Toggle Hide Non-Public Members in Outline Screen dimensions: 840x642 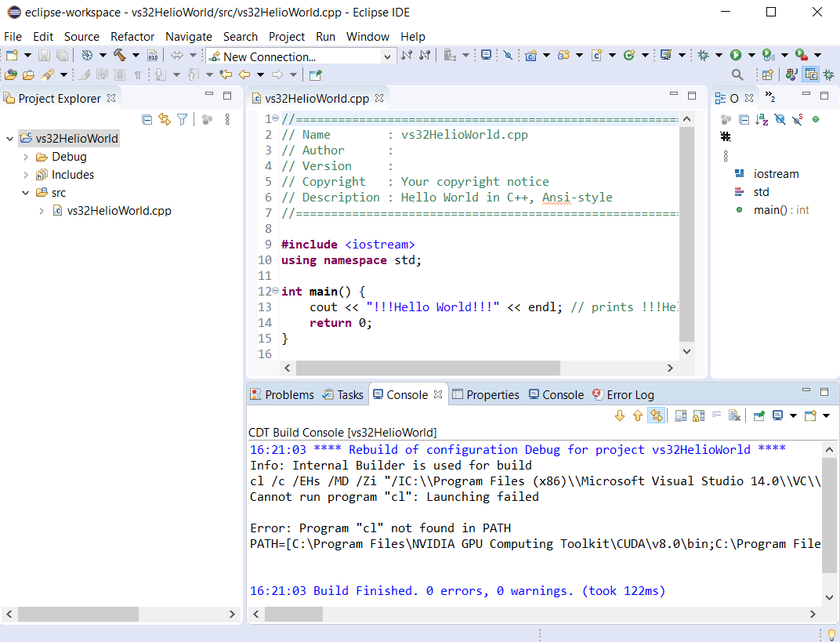816,119
